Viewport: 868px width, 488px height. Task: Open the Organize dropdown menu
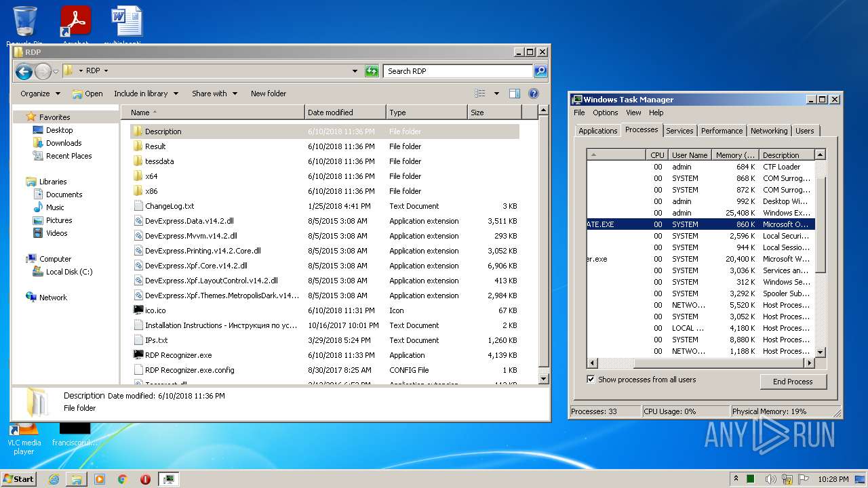[40, 94]
